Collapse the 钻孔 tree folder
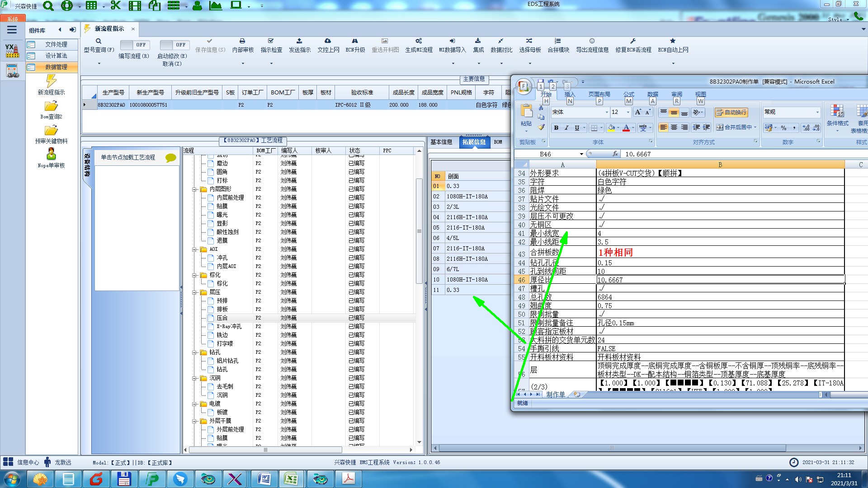The image size is (868, 488). (194, 352)
